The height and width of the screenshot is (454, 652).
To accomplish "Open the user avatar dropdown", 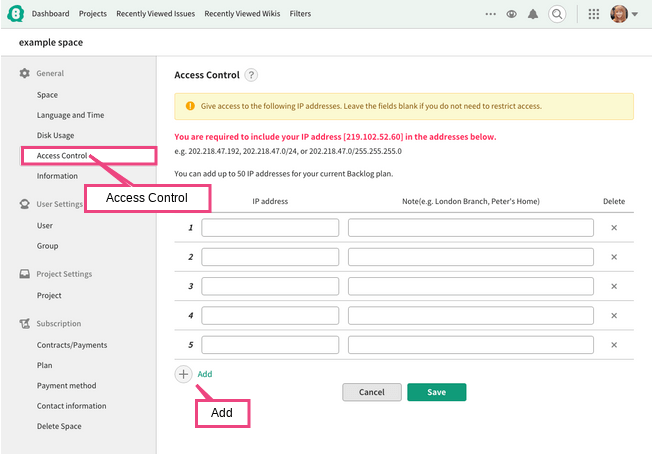I will click(624, 14).
